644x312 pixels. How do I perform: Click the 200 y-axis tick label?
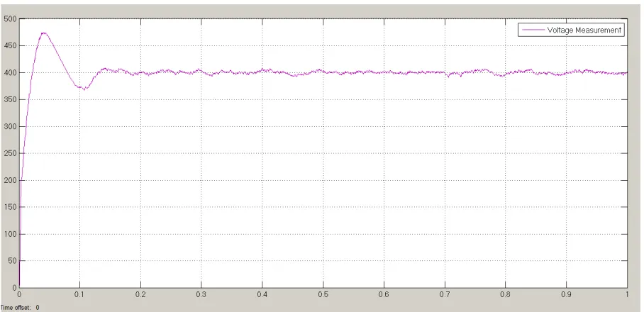10,180
